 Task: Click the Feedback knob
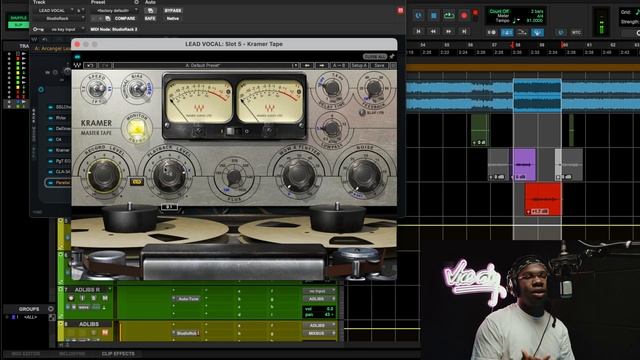tap(373, 88)
